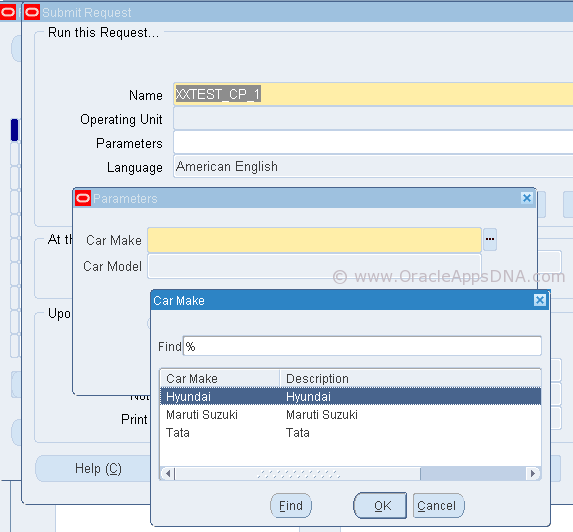
Task: Click the left arrow of horizontal scrollbar
Action: point(168,474)
